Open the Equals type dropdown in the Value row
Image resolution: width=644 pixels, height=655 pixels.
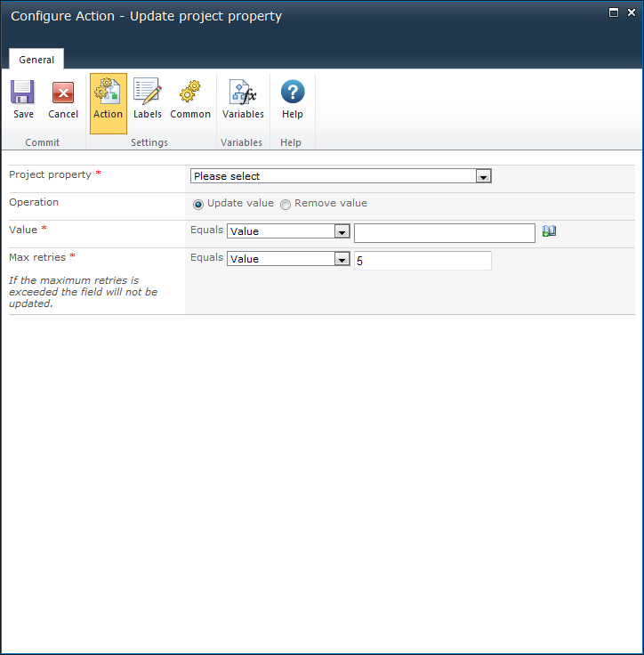point(288,231)
